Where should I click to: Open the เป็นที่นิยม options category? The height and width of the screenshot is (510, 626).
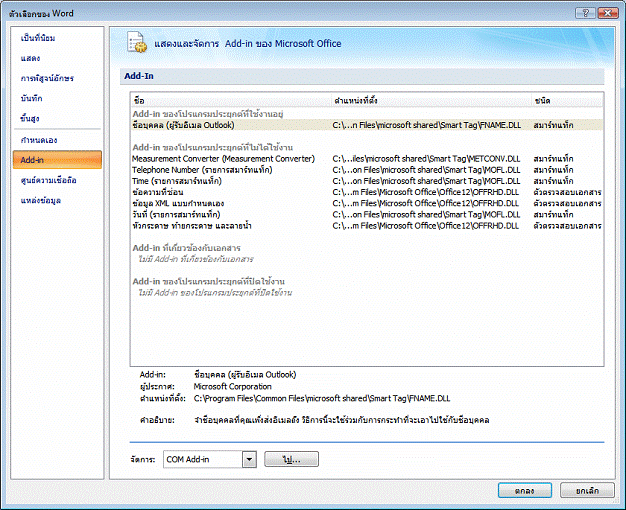[40, 37]
